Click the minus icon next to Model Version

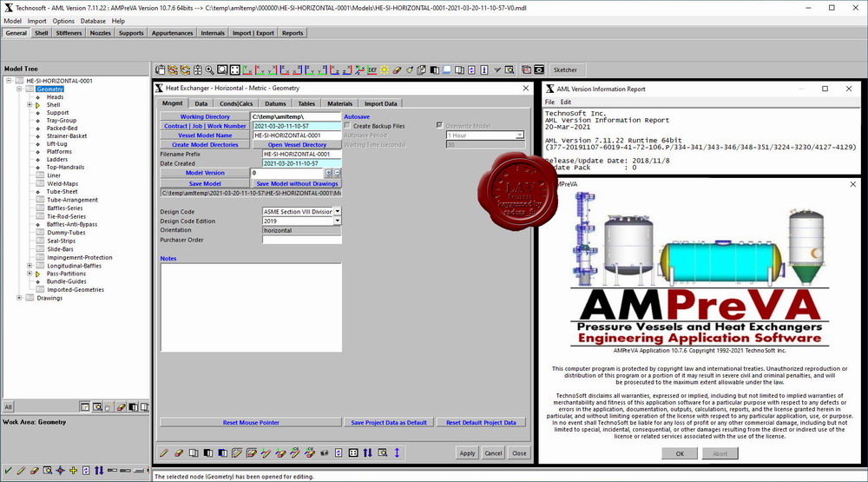tap(337, 173)
